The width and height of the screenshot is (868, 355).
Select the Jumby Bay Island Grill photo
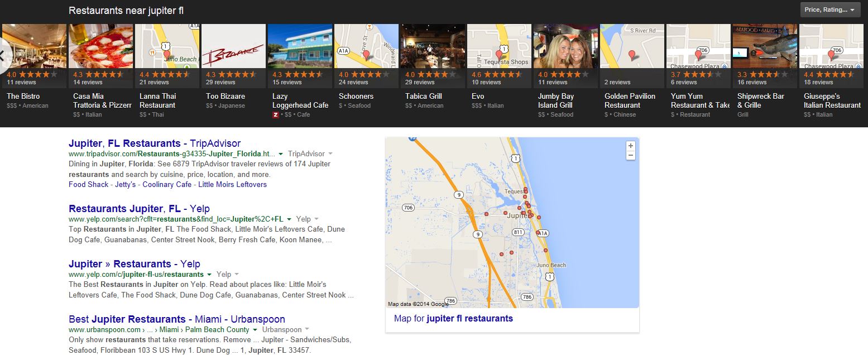tap(565, 46)
